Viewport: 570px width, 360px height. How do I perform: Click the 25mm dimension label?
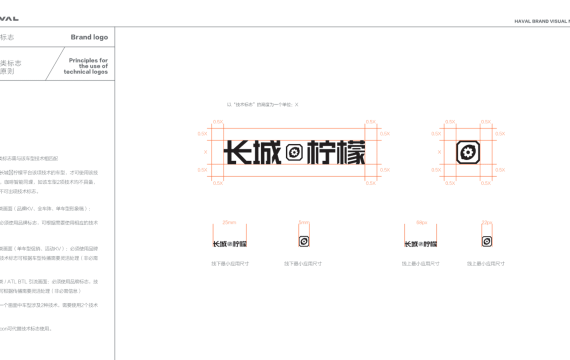click(229, 222)
